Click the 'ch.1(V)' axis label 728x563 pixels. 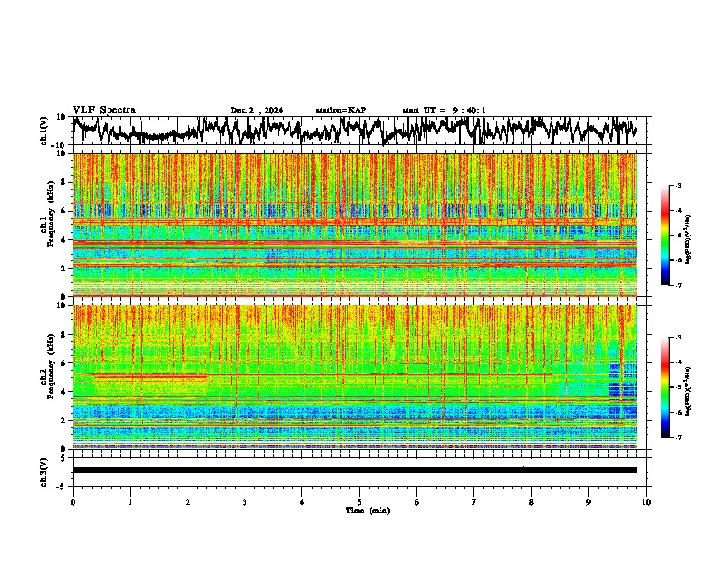coord(44,131)
